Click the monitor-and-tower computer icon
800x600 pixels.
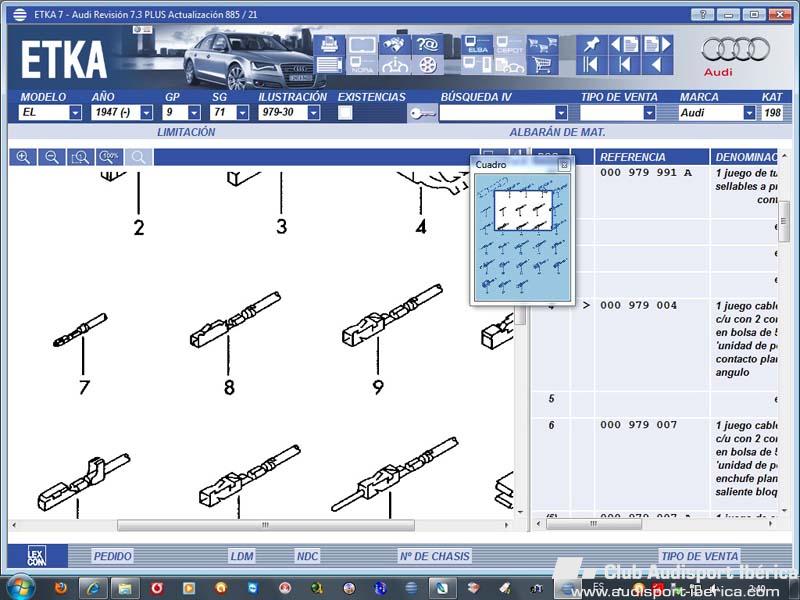(x=477, y=65)
